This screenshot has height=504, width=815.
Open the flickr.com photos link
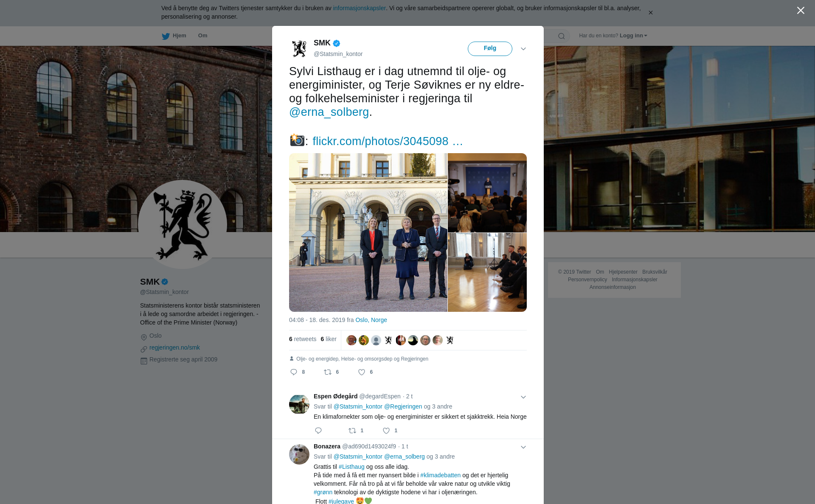(x=388, y=141)
